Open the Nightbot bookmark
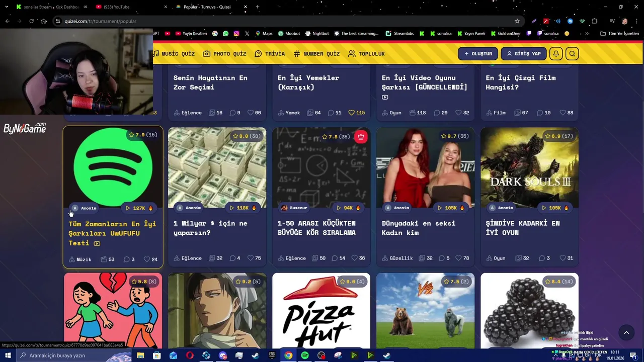The width and height of the screenshot is (644, 362). click(x=316, y=34)
